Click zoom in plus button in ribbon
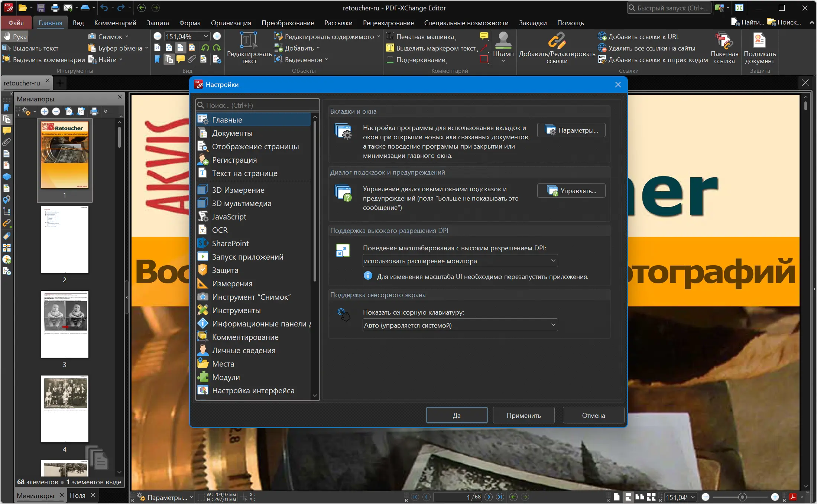 click(x=217, y=36)
